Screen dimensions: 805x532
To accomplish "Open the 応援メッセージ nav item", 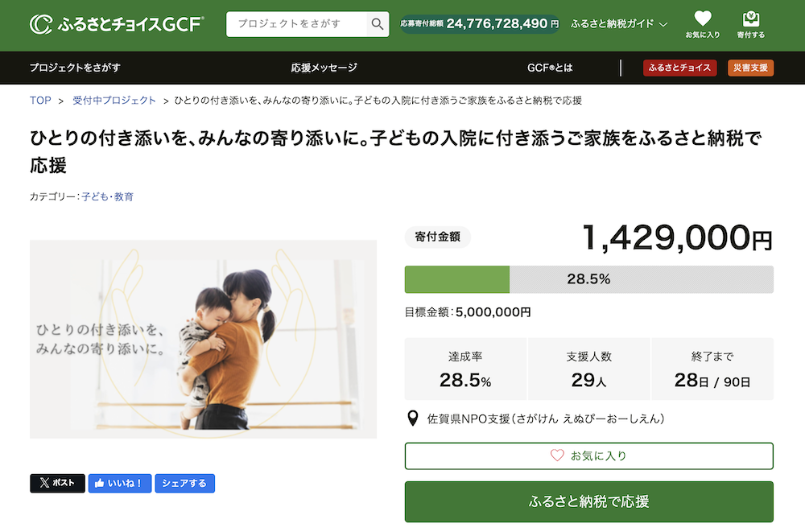I will tap(324, 68).
